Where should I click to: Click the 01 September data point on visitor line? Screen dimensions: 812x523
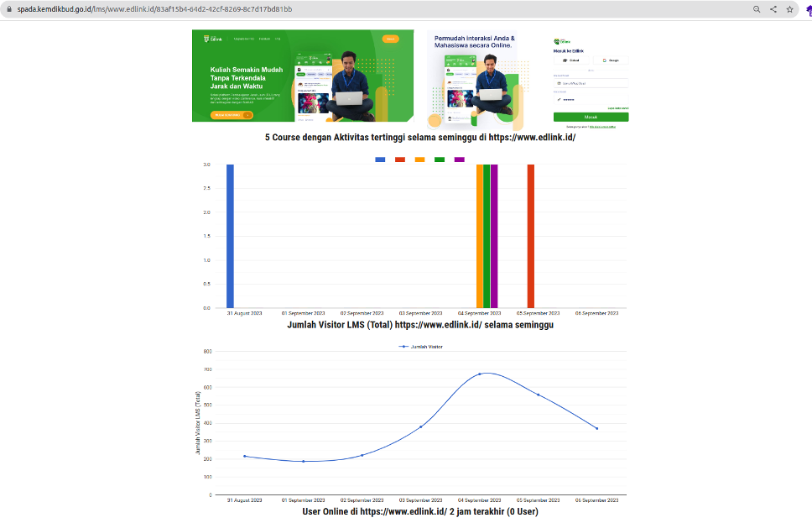(x=304, y=462)
